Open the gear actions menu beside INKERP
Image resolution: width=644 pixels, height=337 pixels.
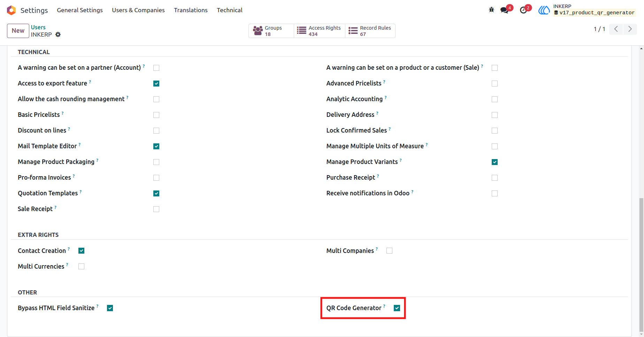coord(58,35)
